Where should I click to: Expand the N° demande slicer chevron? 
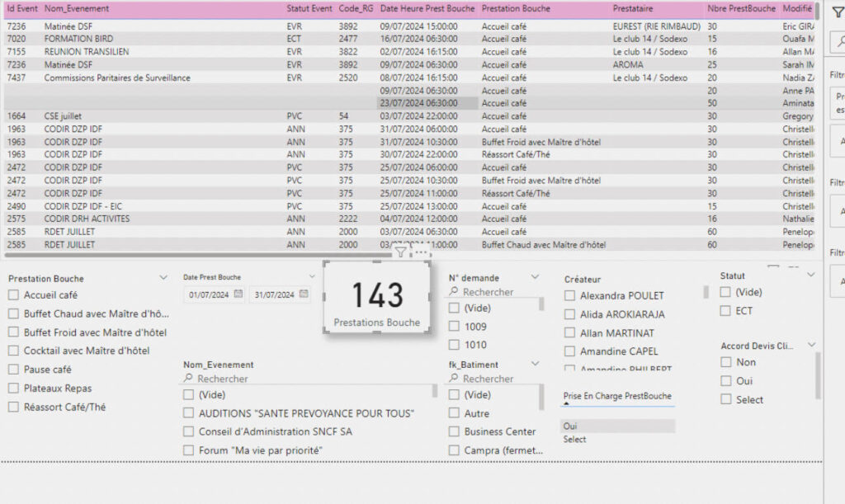pos(535,277)
